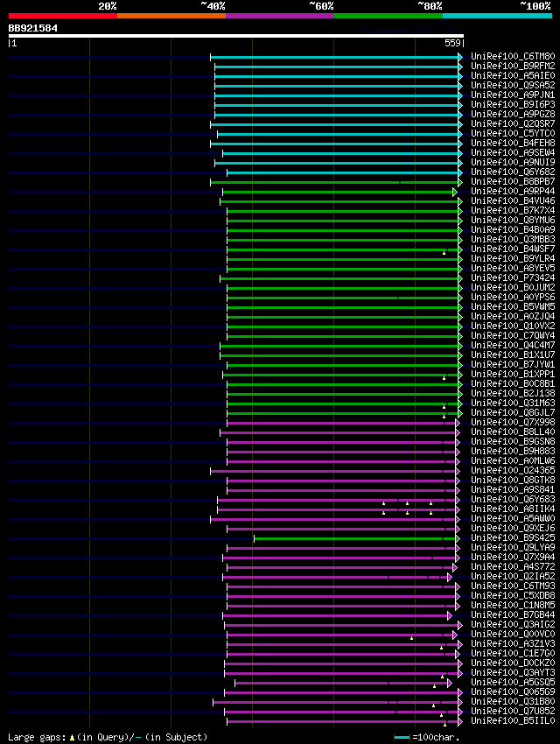The image size is (560, 744).
Task: Select the UniRef100_Q2IA52 label
Action: pos(513,577)
